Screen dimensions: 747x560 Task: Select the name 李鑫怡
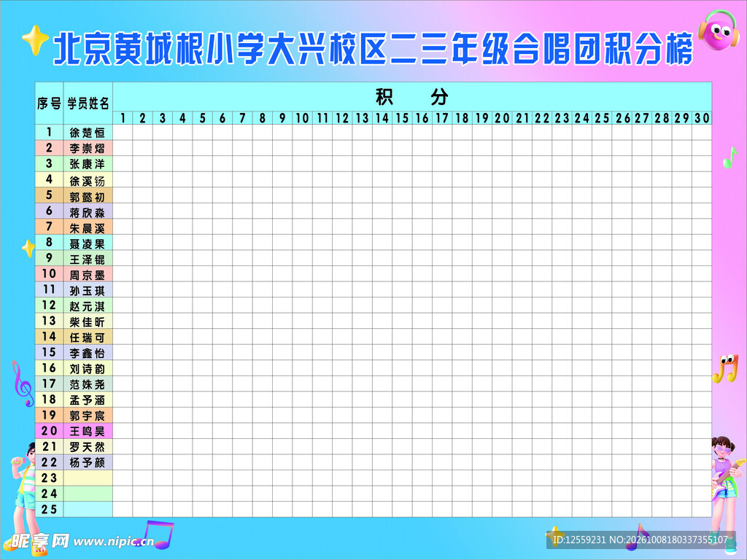click(x=88, y=354)
